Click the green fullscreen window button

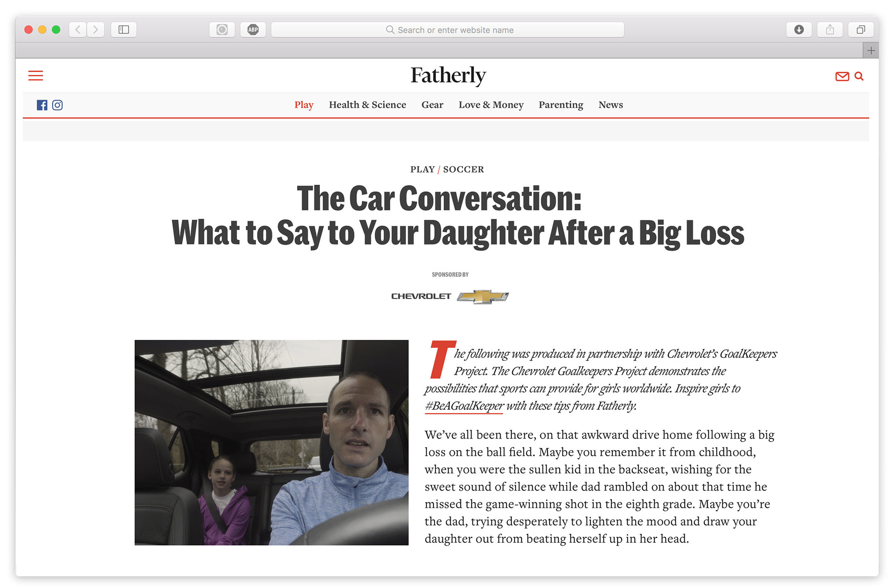tap(56, 30)
